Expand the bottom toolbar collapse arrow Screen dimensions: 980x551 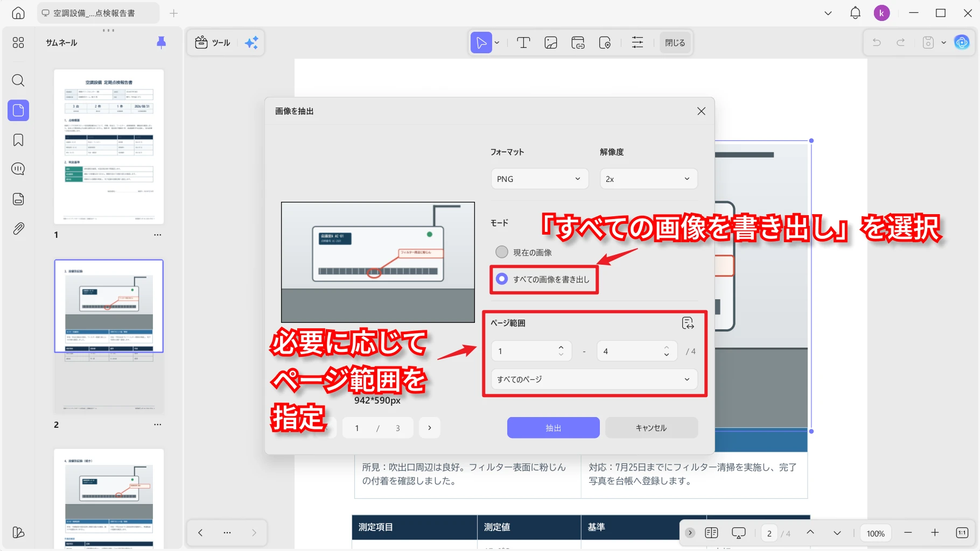coord(690,533)
